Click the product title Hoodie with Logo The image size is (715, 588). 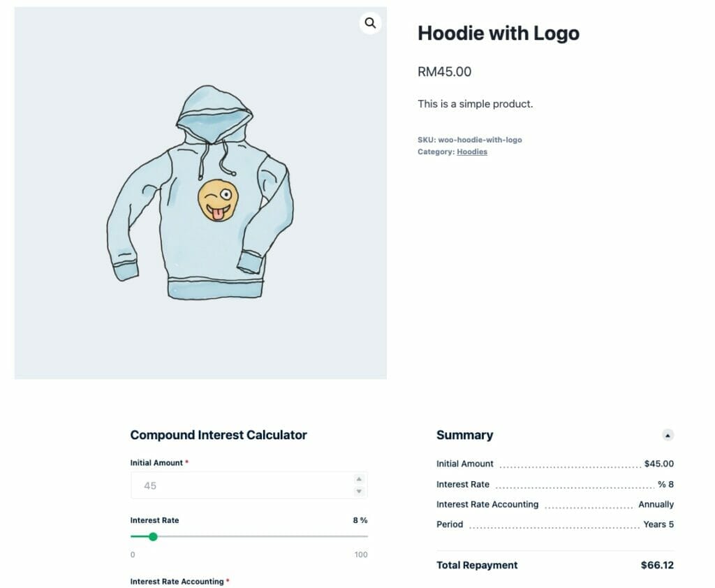(498, 33)
